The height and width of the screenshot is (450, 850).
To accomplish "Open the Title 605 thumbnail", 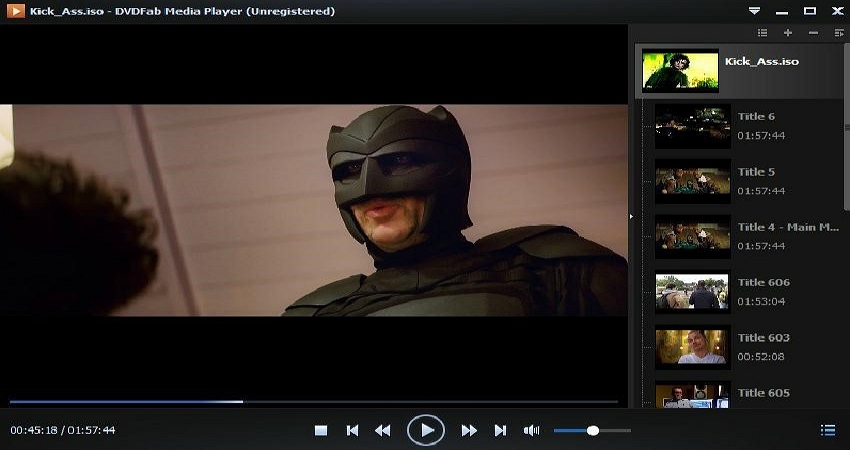I will [692, 395].
